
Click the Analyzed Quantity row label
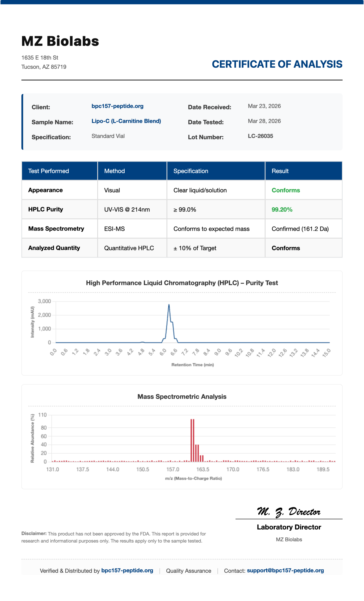54,248
